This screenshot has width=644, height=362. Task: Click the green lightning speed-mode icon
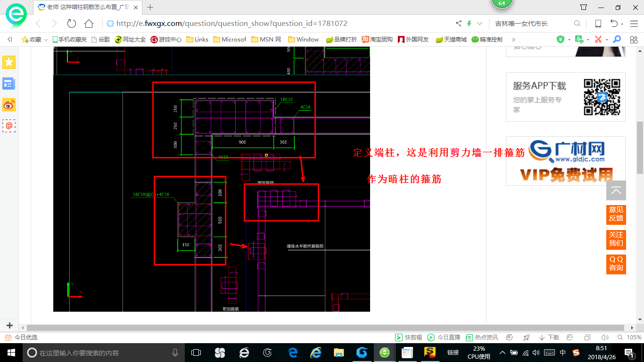pos(469,24)
